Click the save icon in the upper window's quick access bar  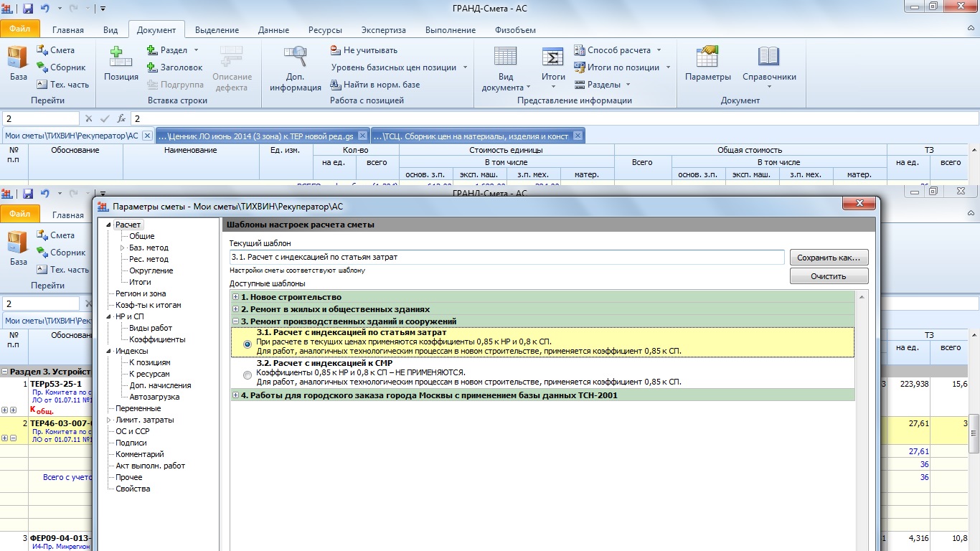pyautogui.click(x=28, y=9)
